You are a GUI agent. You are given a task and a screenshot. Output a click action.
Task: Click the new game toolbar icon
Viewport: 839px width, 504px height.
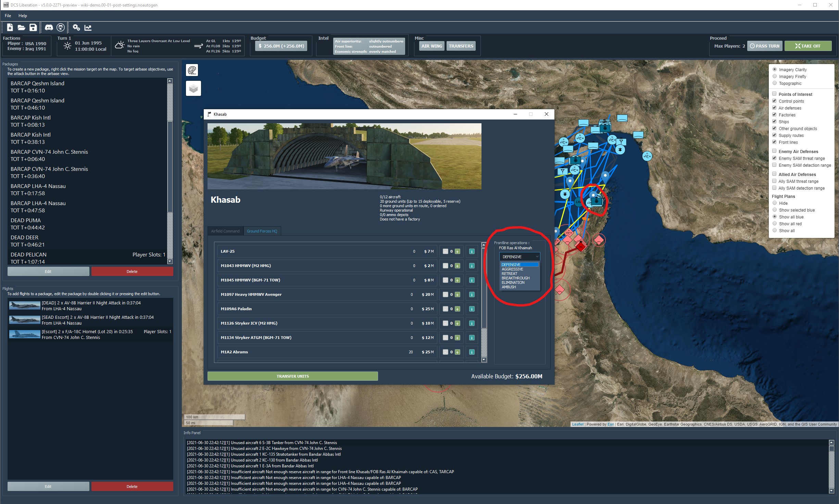tap(10, 27)
